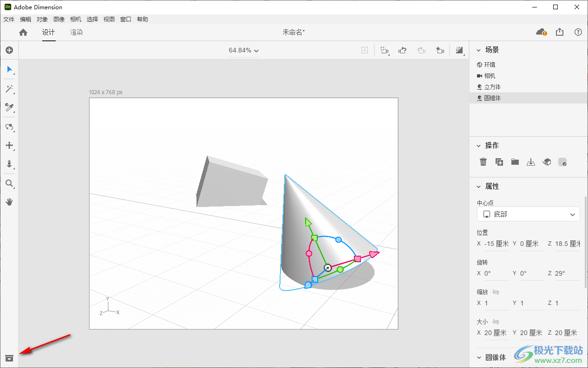Click the size X field 20 厘米
The image size is (588, 368).
click(497, 333)
